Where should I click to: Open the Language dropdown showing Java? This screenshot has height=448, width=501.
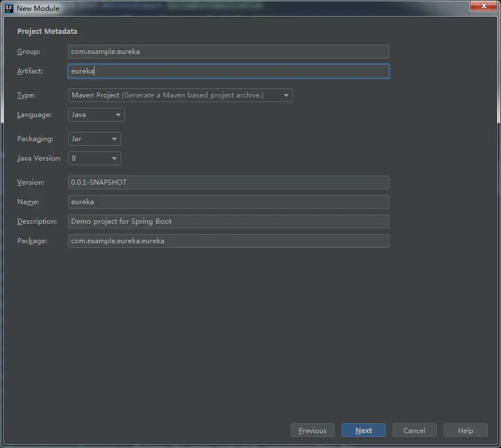[96, 115]
